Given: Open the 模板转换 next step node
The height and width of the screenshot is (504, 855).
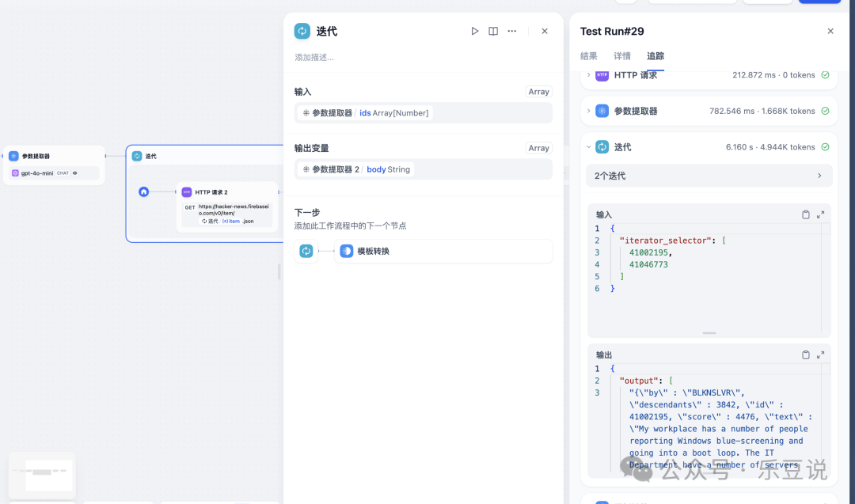Looking at the screenshot, I should 443,251.
